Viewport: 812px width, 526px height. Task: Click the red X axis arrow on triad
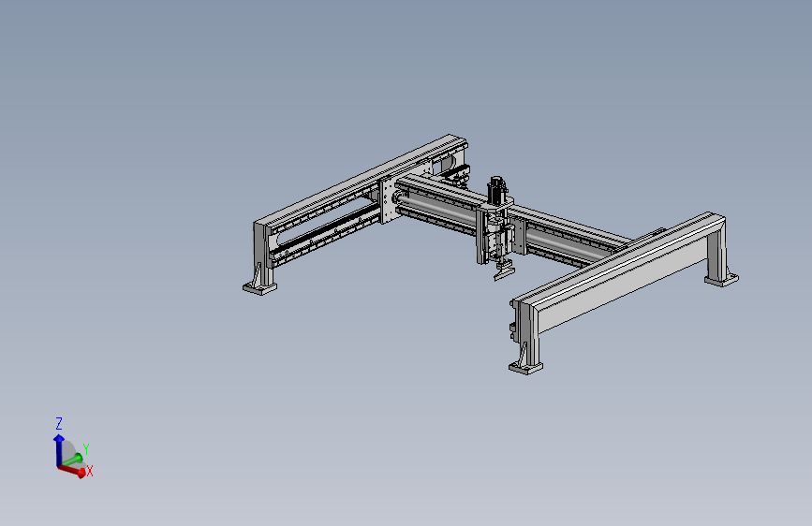(x=72, y=470)
